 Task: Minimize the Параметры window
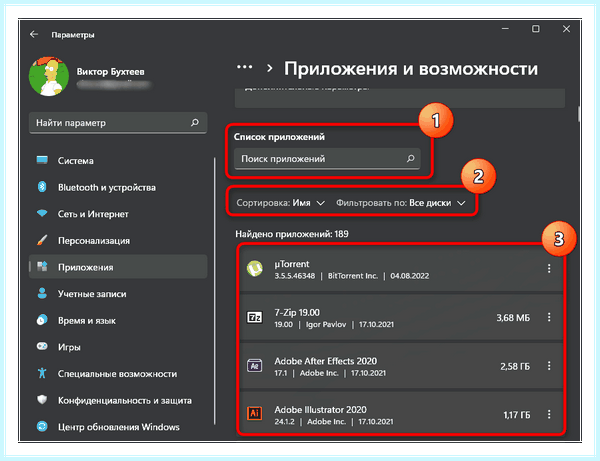tap(505, 29)
